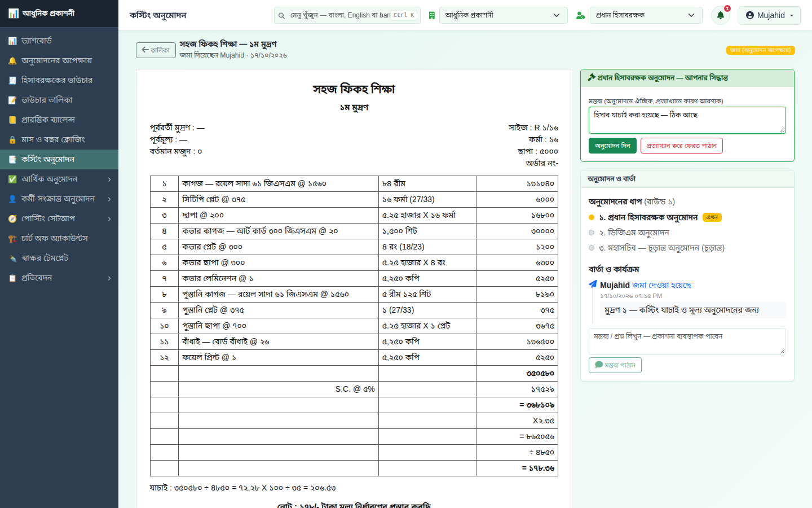Viewport: 812px width, 508px height.
Task: Click the ২. ডিজিএম অনুমোদন step
Action: 634,233
